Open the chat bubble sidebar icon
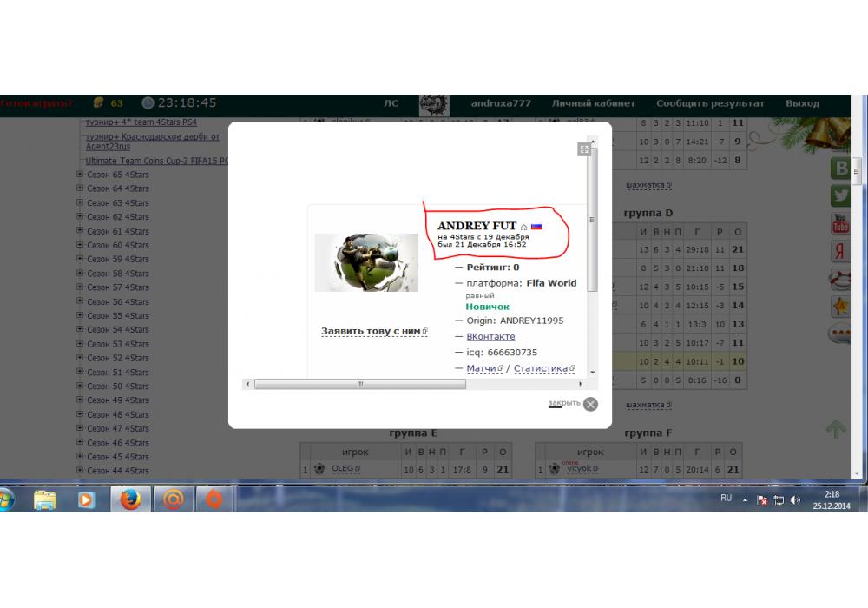The image size is (868, 608). tap(839, 334)
